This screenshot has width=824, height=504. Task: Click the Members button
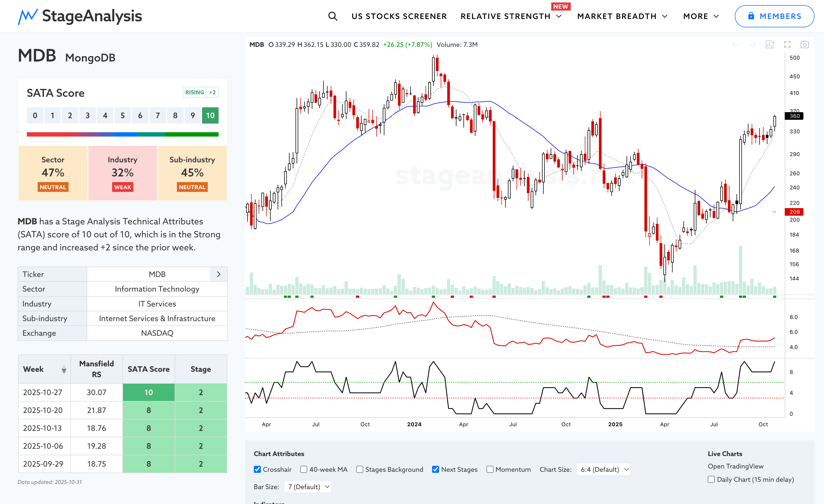[x=774, y=16]
